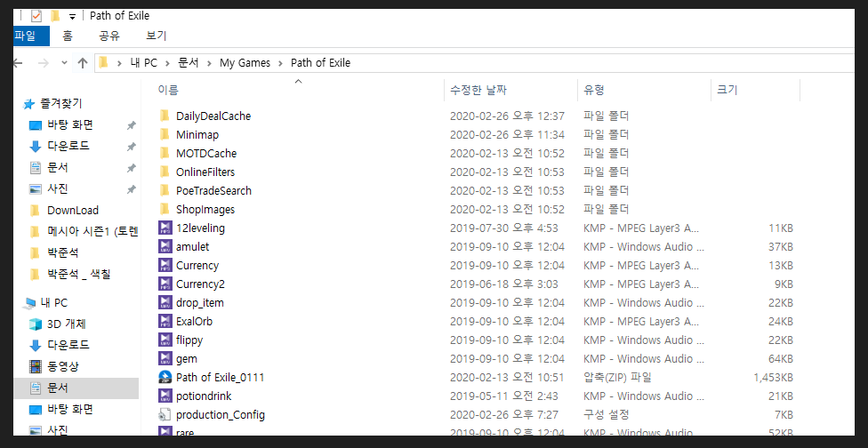Viewport: 868px width, 448px height.
Task: Click date 2019-05-11 오전 2:43
Action: coord(503,396)
